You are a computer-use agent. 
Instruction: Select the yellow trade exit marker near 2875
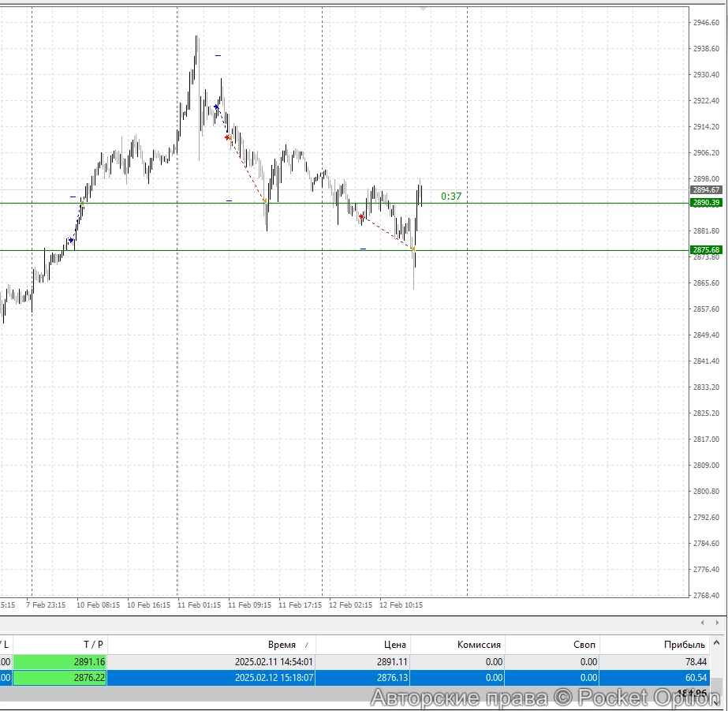414,249
